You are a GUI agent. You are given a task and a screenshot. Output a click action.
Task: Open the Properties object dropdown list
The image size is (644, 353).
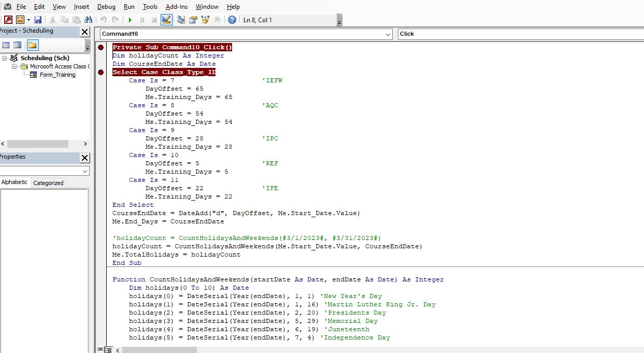click(x=85, y=171)
